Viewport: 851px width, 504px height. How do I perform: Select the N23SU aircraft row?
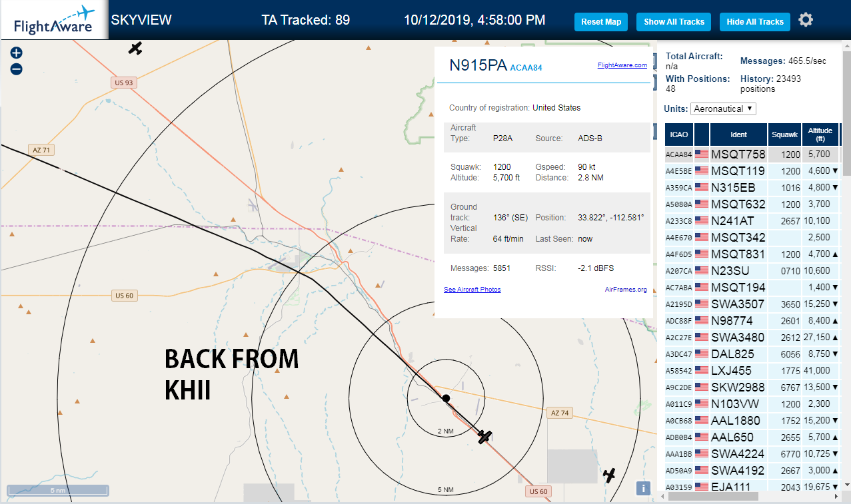point(752,270)
